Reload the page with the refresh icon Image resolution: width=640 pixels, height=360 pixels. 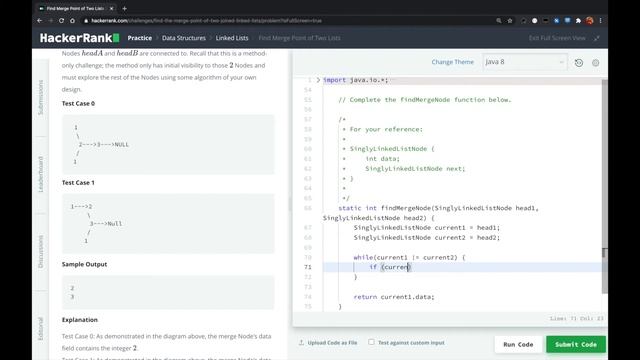coord(61,20)
